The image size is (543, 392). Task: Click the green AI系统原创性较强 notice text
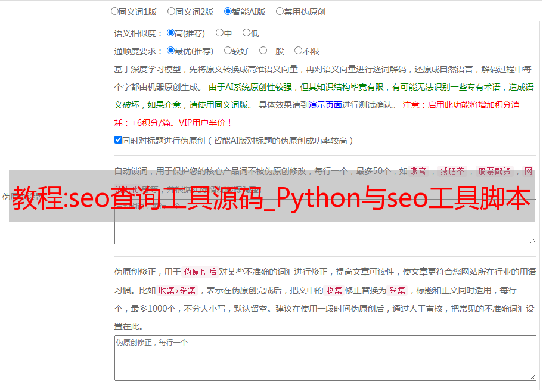point(324,96)
